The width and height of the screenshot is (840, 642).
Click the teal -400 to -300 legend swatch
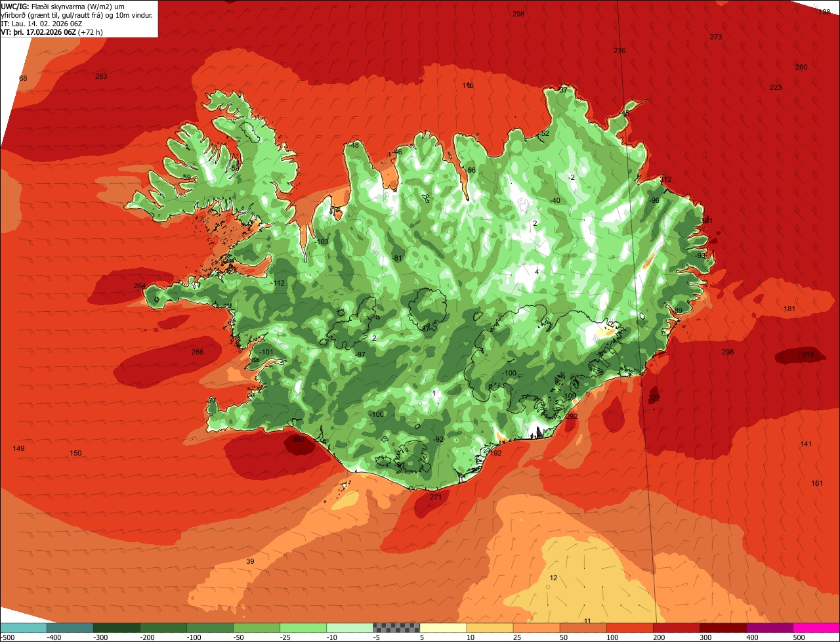70,628
